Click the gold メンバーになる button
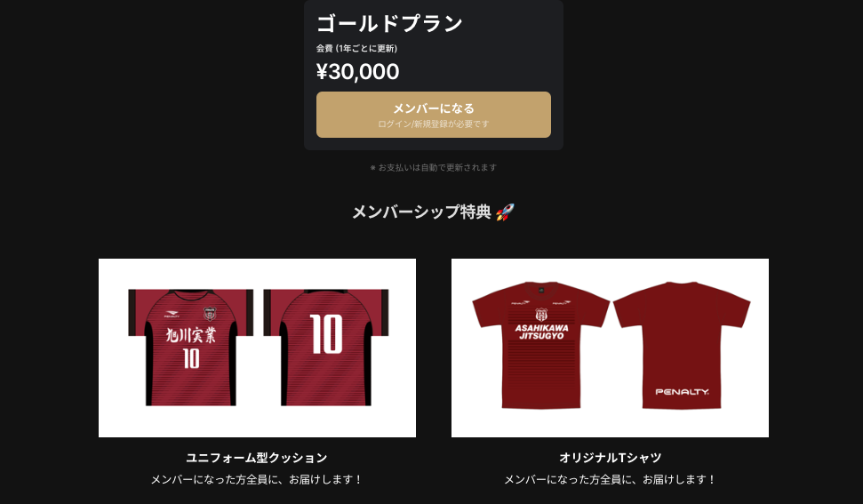The width and height of the screenshot is (863, 504). (433, 115)
